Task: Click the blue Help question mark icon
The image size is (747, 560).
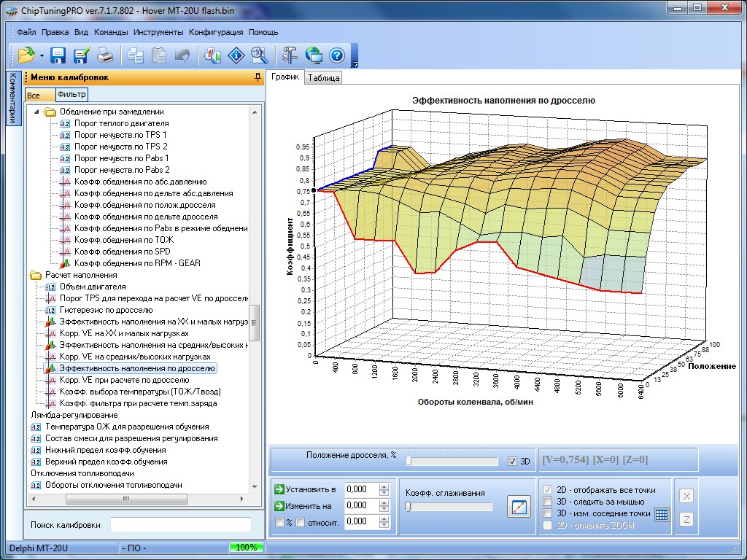Action: point(336,55)
